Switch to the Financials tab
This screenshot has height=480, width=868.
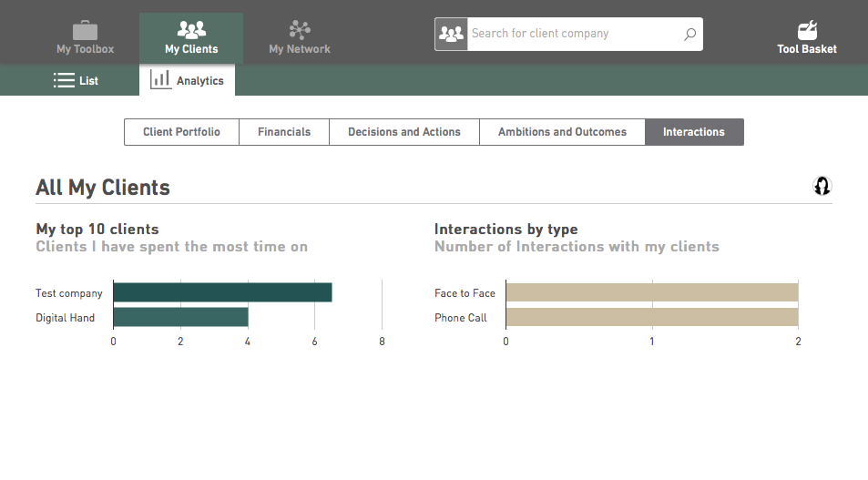284,132
